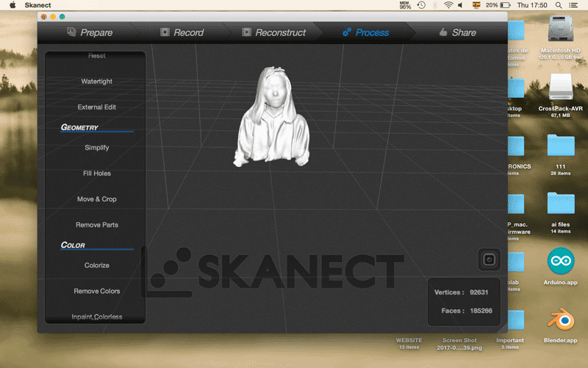Screen dimensions: 588x368
Task: Select Macintosh HD drive on desktop
Action: pyautogui.click(x=561, y=29)
